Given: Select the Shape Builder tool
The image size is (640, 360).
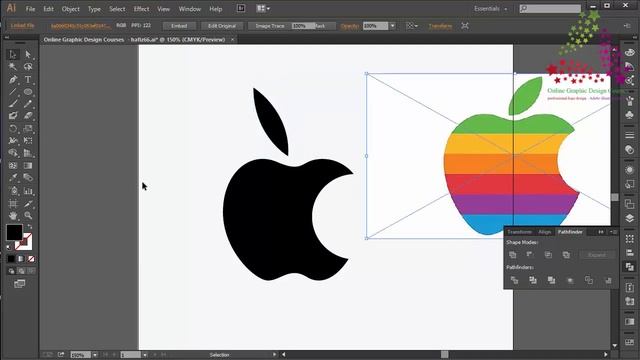Looking at the screenshot, I should pos(13,153).
